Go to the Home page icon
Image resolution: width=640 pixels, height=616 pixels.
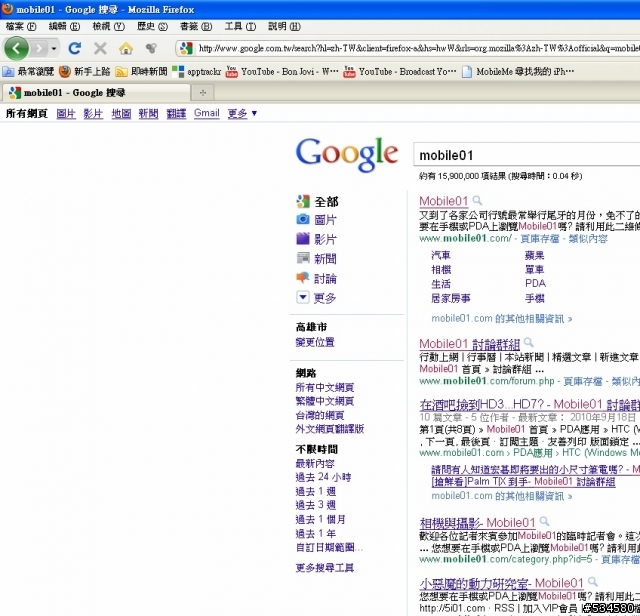coord(126,49)
